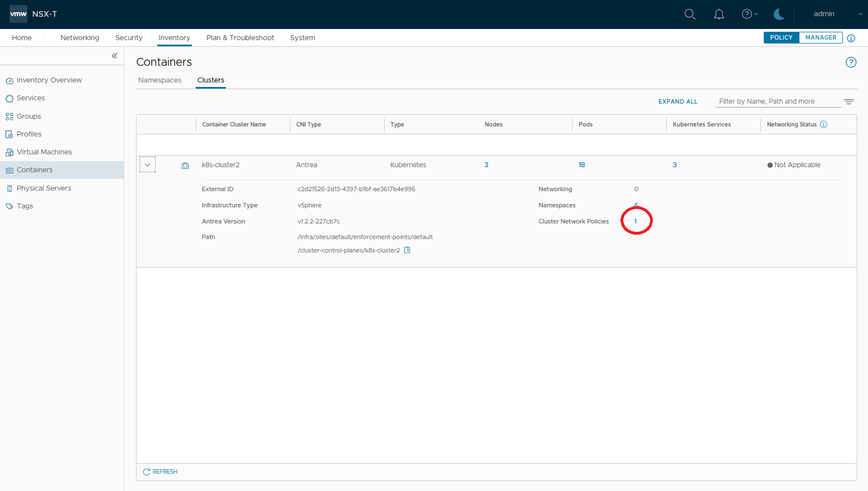Click the k8s-cluster2 name cell
This screenshot has width=868, height=491.
[221, 165]
